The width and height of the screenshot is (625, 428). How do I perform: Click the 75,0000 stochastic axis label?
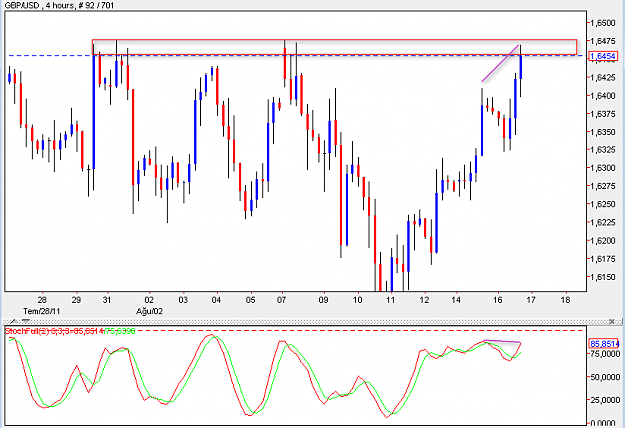(x=606, y=354)
